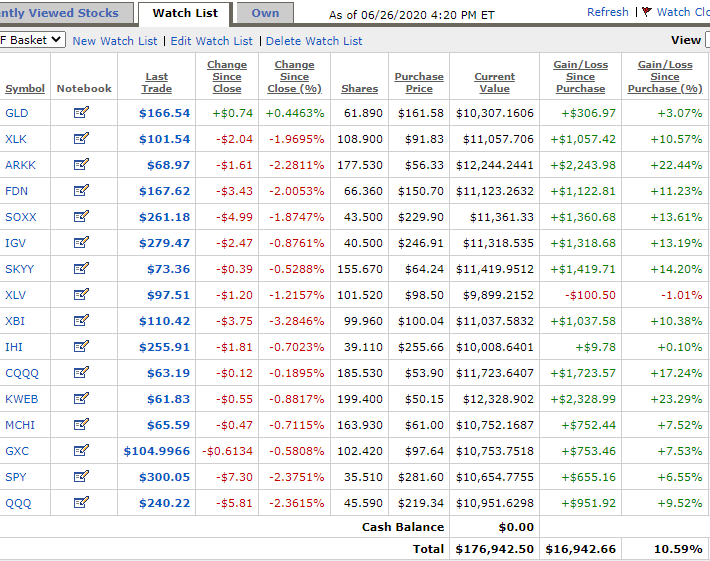Open the notebook icon for SPY
This screenshot has height=561, width=710.
point(81,476)
